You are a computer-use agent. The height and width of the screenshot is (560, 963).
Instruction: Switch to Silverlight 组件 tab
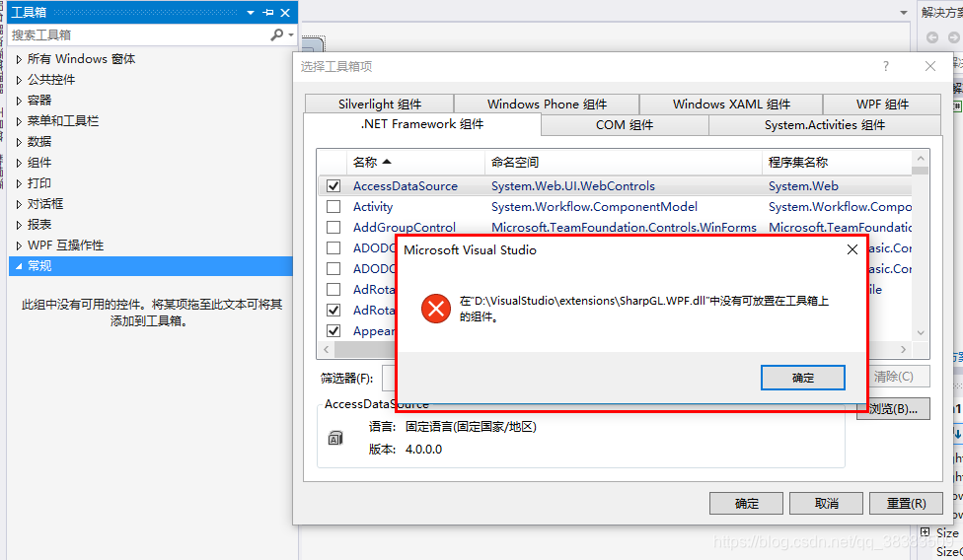point(380,104)
